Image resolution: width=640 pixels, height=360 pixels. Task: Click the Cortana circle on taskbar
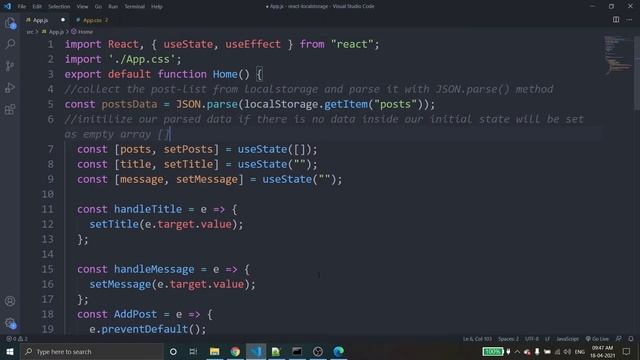click(173, 351)
